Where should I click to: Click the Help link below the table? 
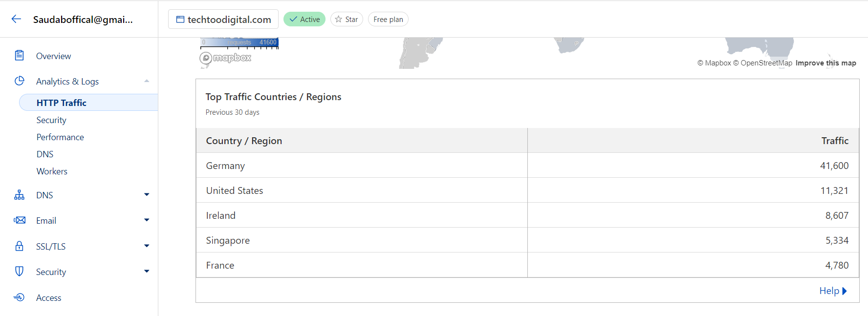832,291
